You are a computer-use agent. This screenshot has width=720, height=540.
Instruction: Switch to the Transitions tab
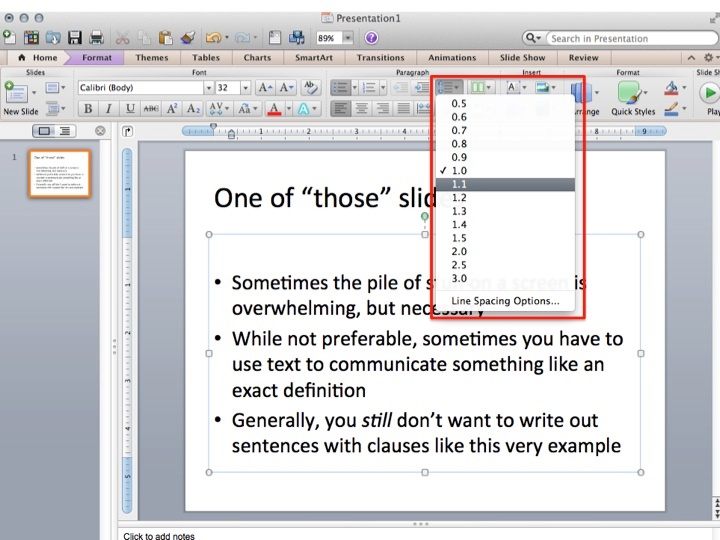[380, 57]
